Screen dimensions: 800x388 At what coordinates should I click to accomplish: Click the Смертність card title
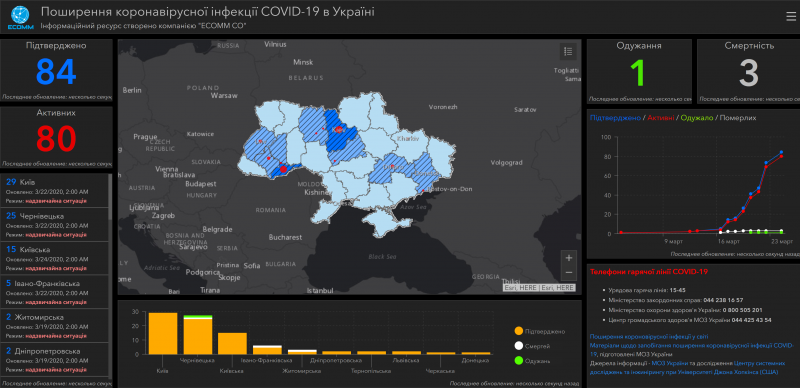[749, 46]
